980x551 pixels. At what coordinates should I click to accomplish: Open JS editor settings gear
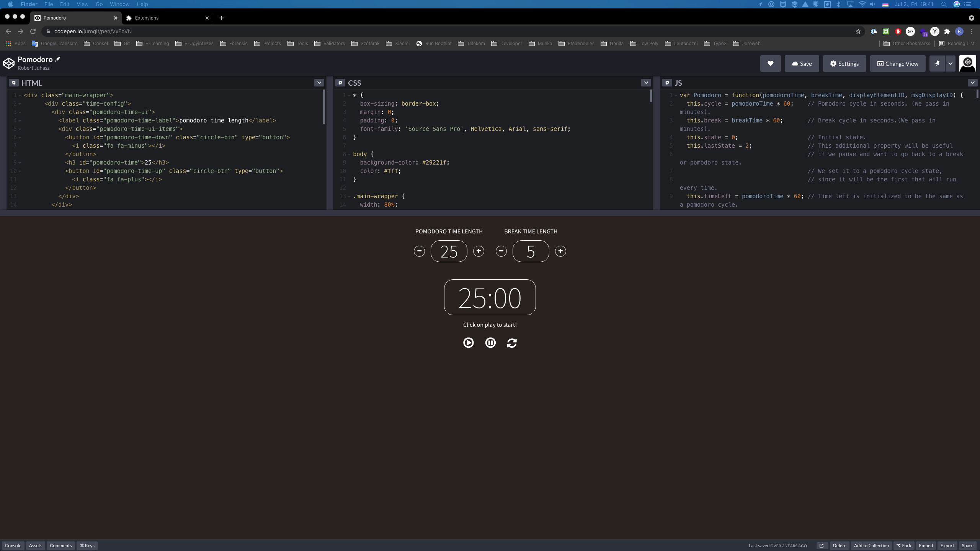click(x=667, y=83)
